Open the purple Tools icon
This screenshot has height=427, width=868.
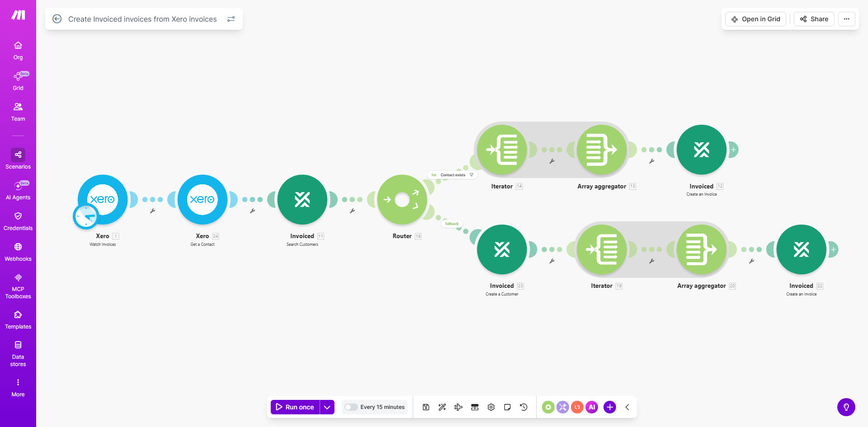(563, 407)
